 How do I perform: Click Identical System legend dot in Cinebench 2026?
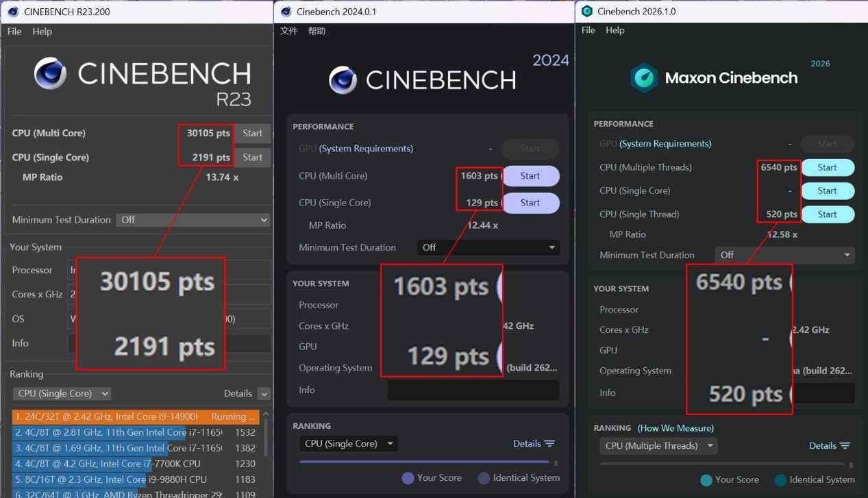pos(780,480)
